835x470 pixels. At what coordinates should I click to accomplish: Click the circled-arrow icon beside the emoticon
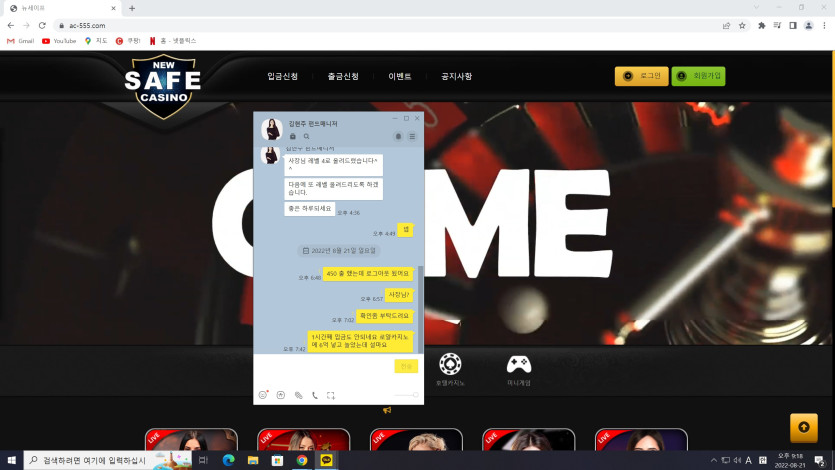point(281,395)
